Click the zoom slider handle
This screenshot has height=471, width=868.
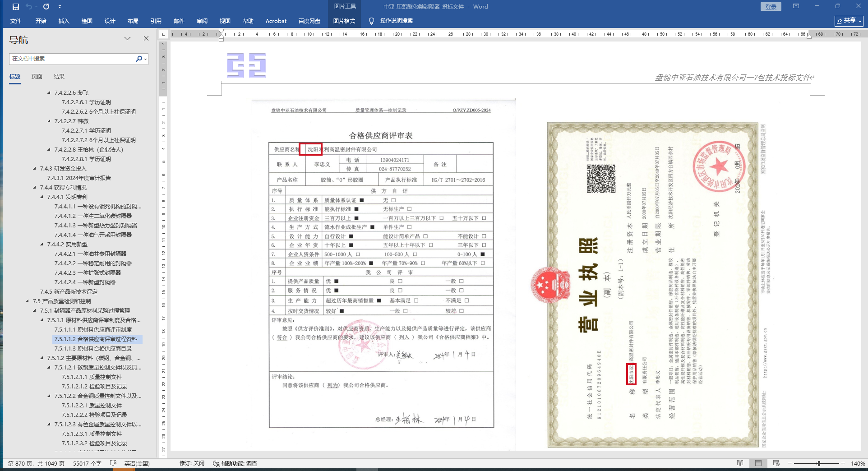click(x=818, y=463)
